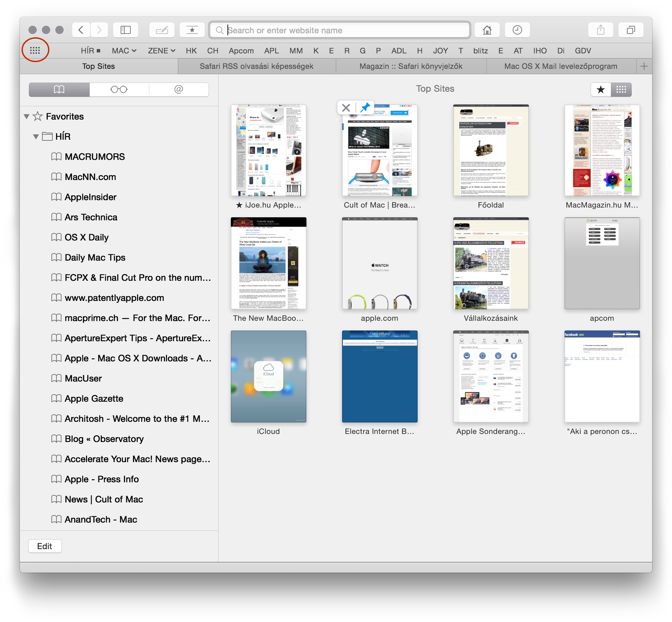This screenshot has height=622, width=672.
Task: Switch to Mac OS X Mail levelezőprogram tab
Action: coord(560,66)
